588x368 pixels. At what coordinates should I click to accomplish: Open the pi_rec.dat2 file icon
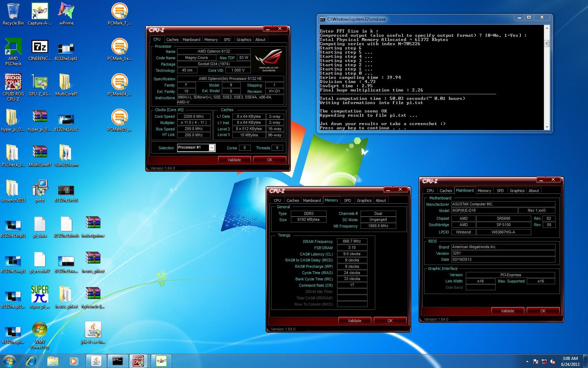[x=40, y=262]
